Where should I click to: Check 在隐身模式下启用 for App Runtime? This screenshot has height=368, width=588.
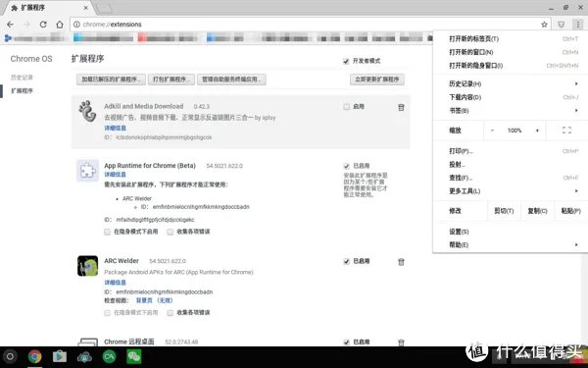[107, 232]
